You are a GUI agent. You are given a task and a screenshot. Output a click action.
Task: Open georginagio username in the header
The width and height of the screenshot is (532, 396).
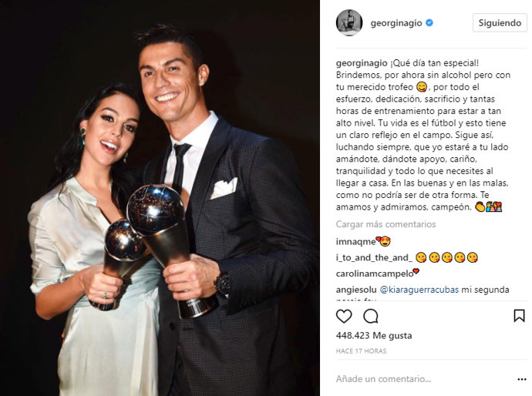point(396,23)
